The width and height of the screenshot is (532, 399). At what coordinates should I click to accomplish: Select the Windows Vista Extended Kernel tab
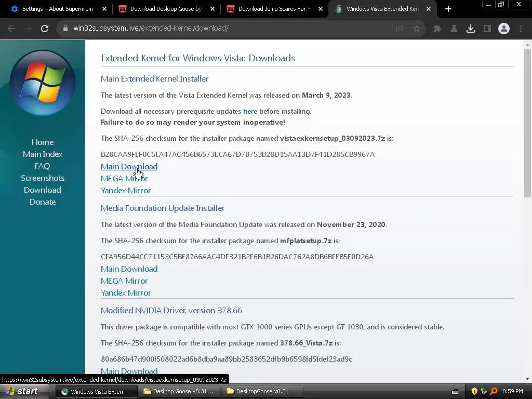[382, 9]
